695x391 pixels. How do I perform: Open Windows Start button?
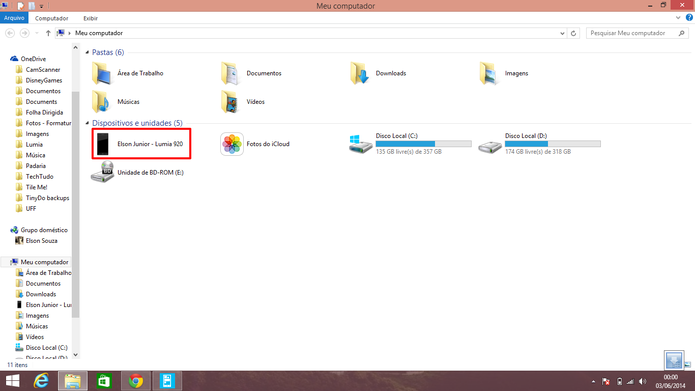point(12,381)
